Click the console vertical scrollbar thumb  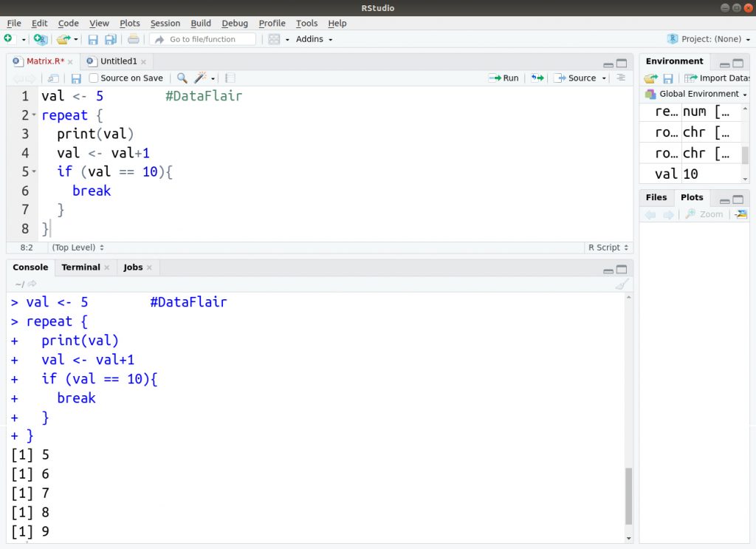point(628,496)
